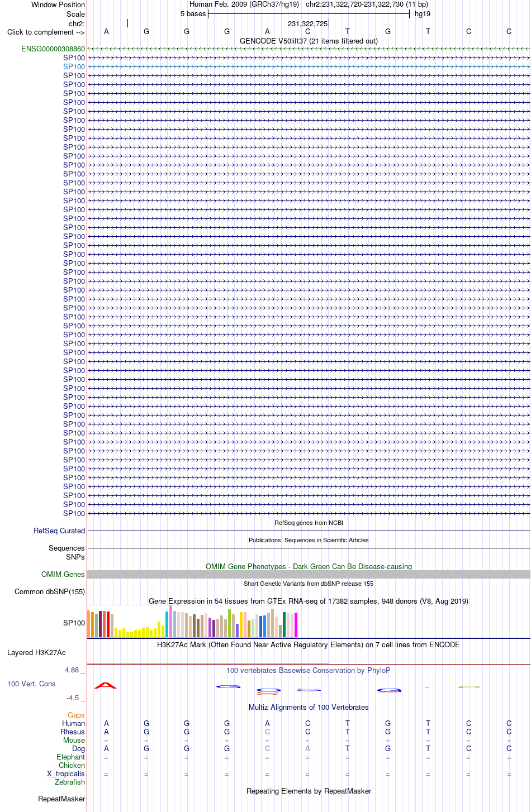Click the Zebrafish alignment row label
Viewport: 531px width, 812px height.
pos(70,782)
